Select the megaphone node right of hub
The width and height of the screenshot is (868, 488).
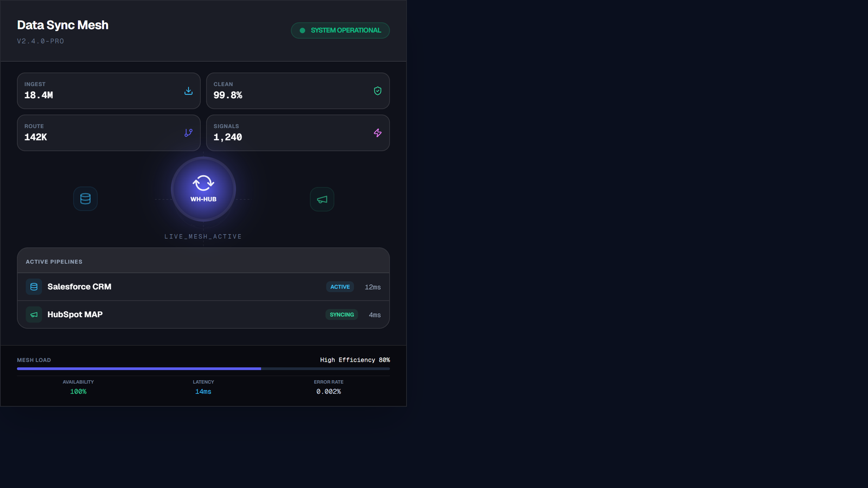point(322,200)
